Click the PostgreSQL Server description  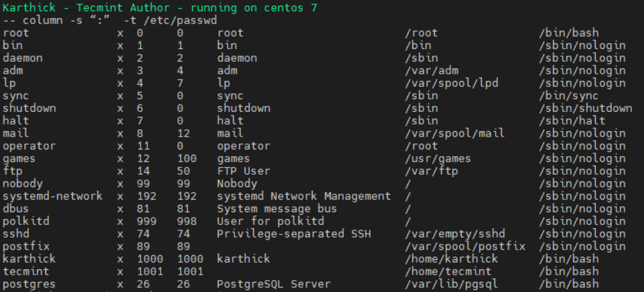coord(273,284)
